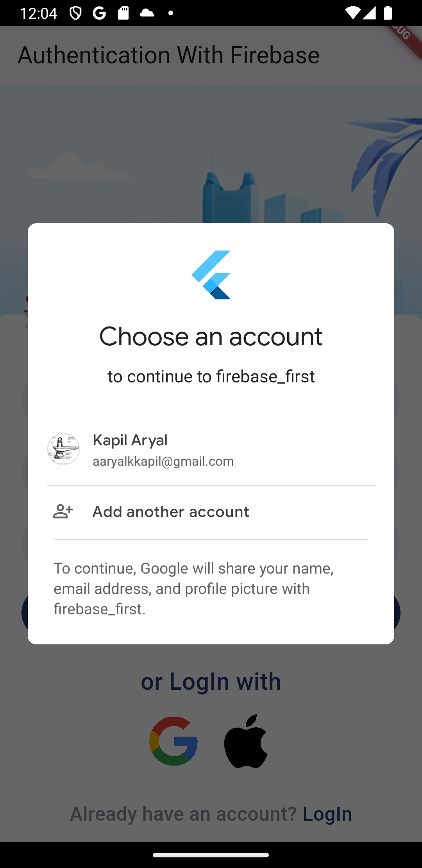Tap the Flutter logo in the dialog

point(211,275)
